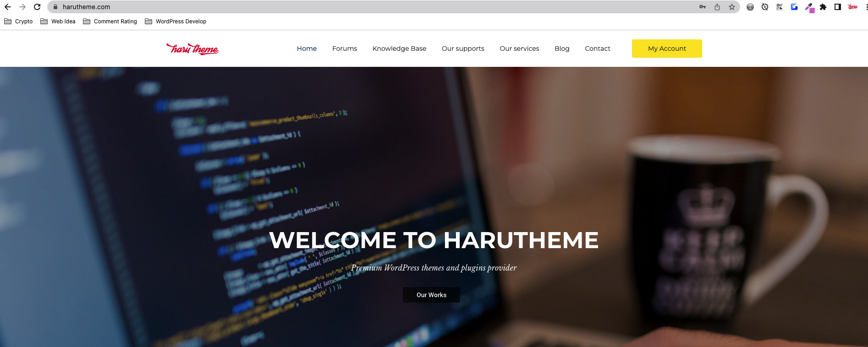Screen dimensions: 868x347
Task: Visit the Blog page
Action: 562,49
